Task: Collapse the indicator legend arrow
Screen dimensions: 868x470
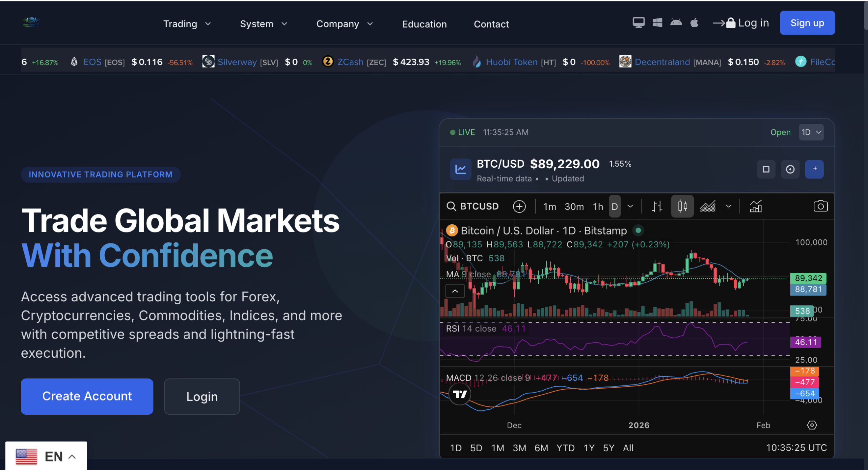Action: pos(455,291)
